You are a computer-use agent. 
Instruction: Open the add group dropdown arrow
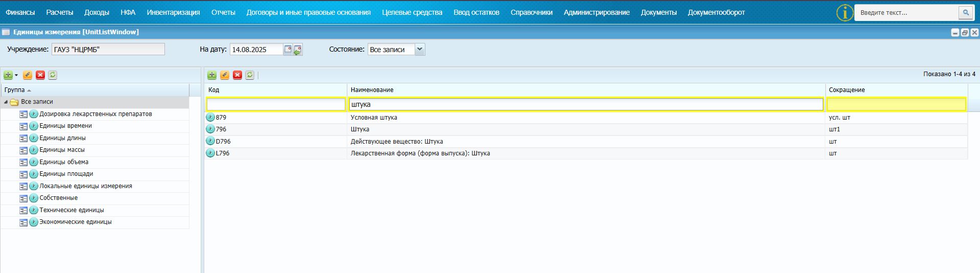pos(16,75)
